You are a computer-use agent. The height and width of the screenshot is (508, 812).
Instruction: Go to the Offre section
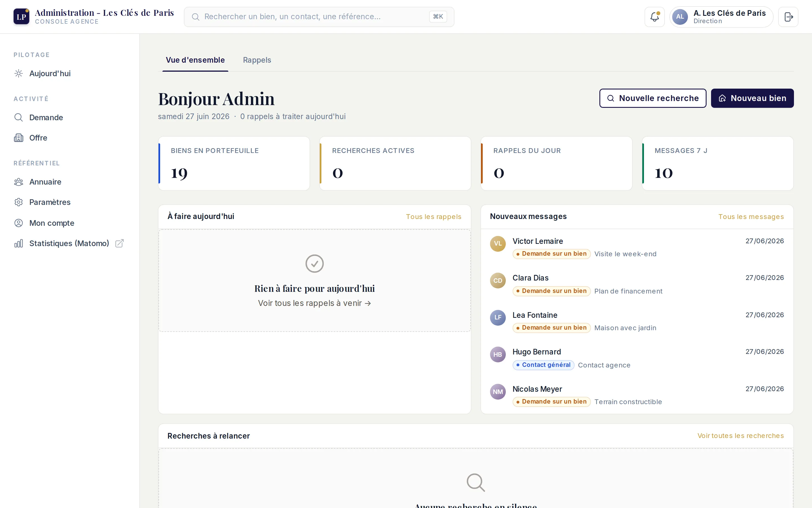click(69, 138)
